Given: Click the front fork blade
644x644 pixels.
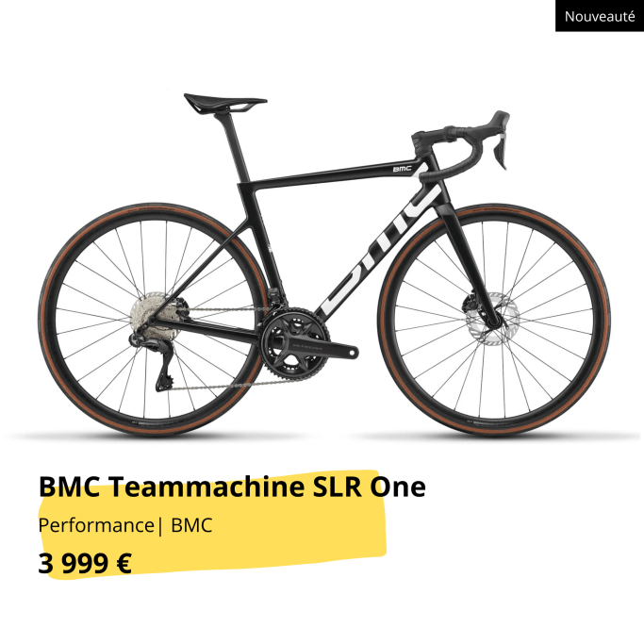Looking at the screenshot, I should [x=472, y=265].
